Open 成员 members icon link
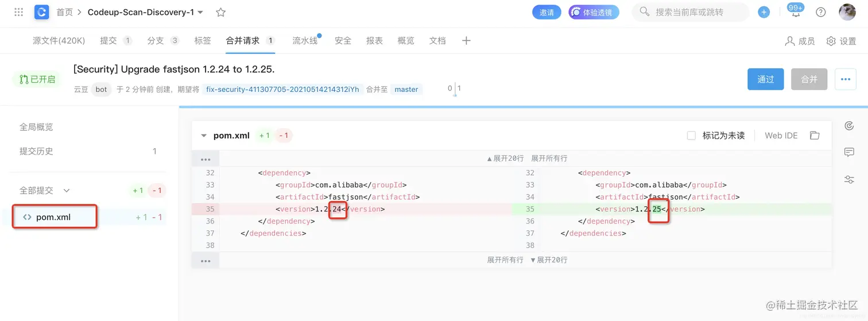Screen dimensions: 868x321 (800, 41)
